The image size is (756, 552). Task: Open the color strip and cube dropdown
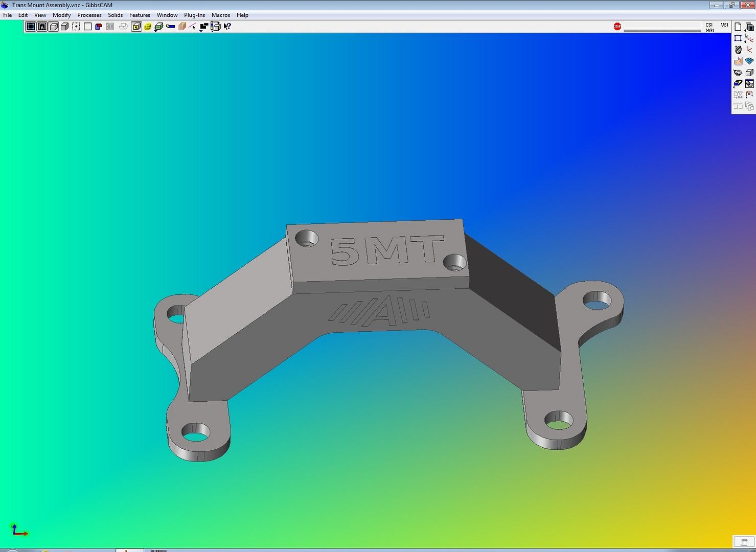click(216, 27)
